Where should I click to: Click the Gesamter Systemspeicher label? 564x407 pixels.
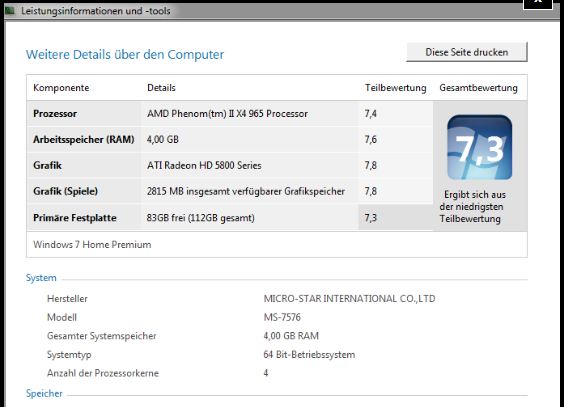[x=102, y=336]
